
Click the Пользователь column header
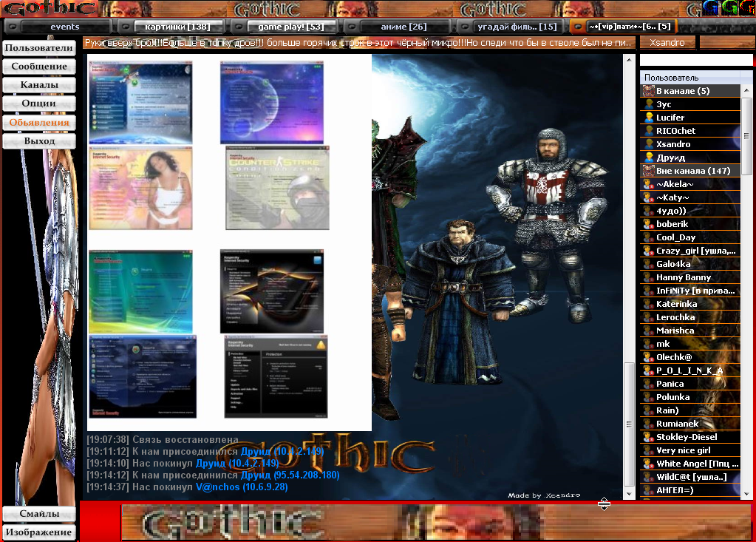(690, 78)
